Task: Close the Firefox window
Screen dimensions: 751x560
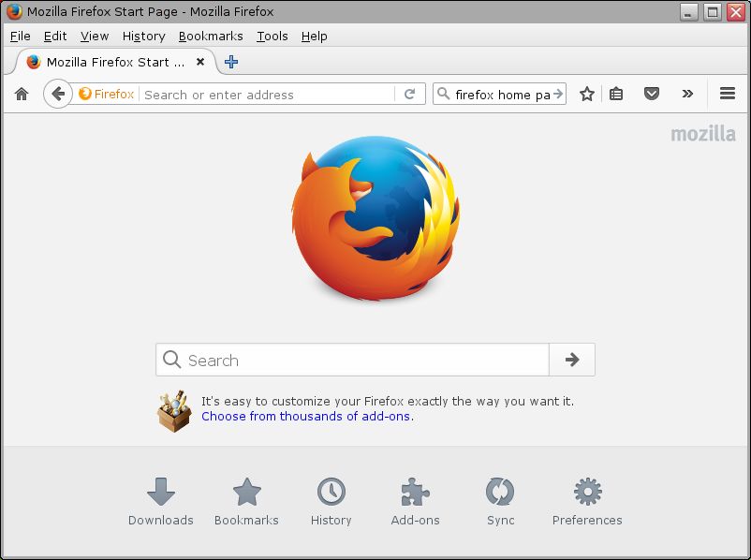Action: click(x=736, y=11)
